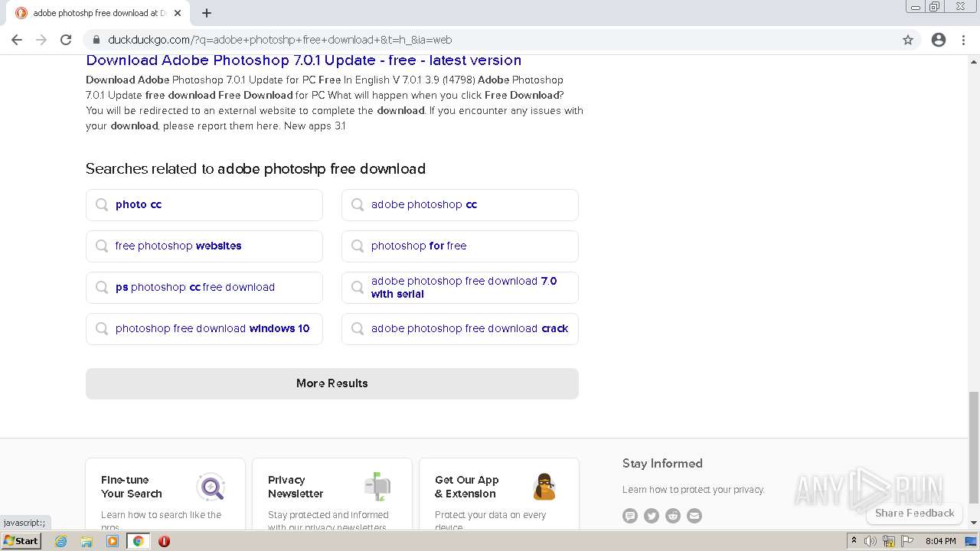980x551 pixels.
Task: Switch to Chrome taskbar button
Action: tap(139, 541)
